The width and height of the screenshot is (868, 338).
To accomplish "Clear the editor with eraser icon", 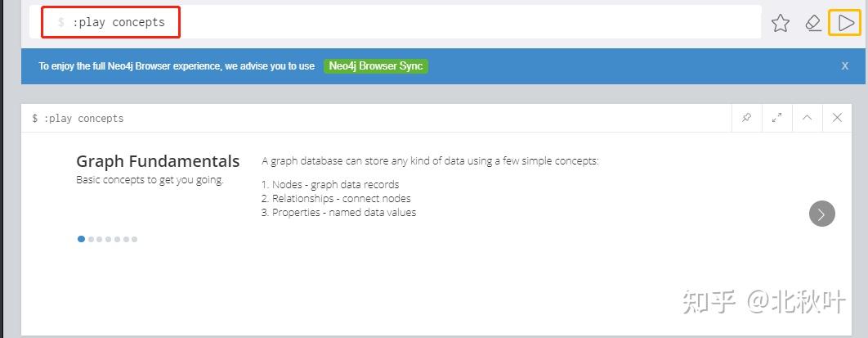I will (813, 23).
